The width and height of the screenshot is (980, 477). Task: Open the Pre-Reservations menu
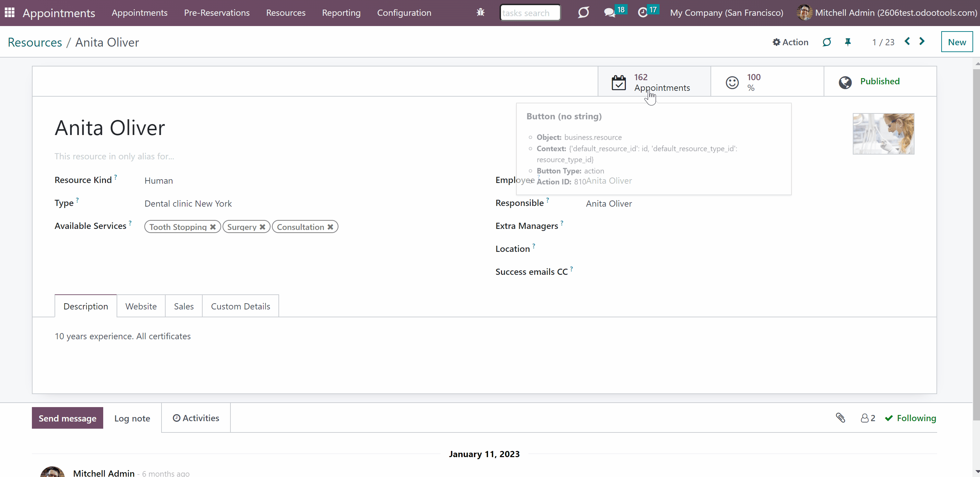click(x=217, y=13)
